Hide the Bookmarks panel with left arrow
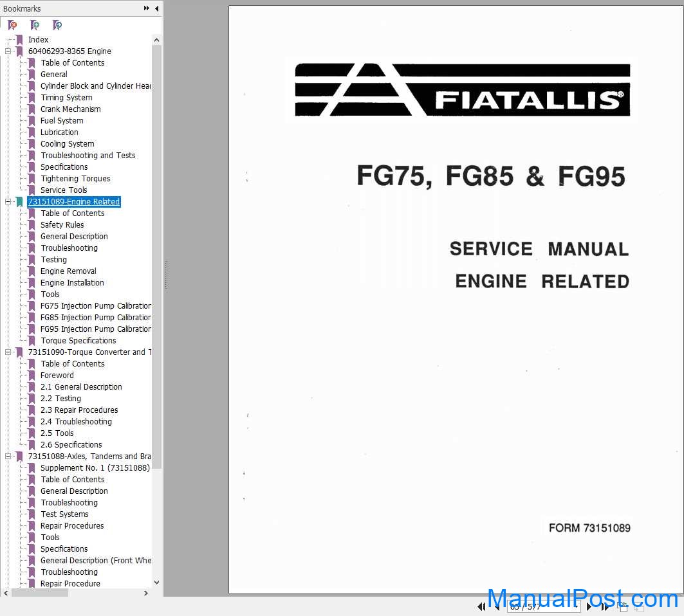Viewport: 684px width, 616px height. [x=156, y=8]
